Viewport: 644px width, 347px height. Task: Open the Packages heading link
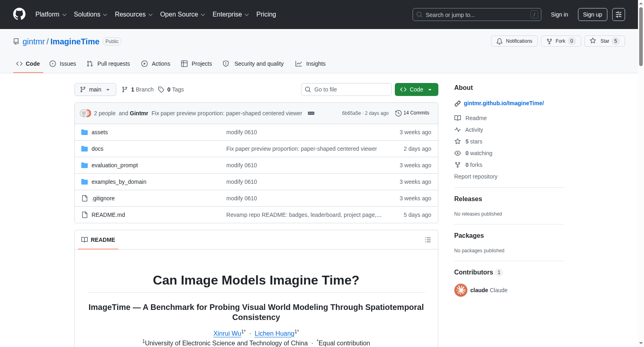click(469, 235)
